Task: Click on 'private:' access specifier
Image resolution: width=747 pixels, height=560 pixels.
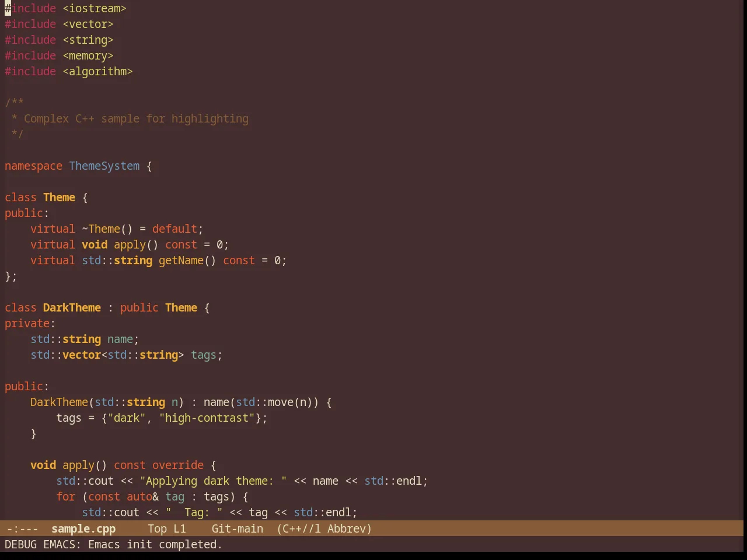Action: (x=30, y=323)
